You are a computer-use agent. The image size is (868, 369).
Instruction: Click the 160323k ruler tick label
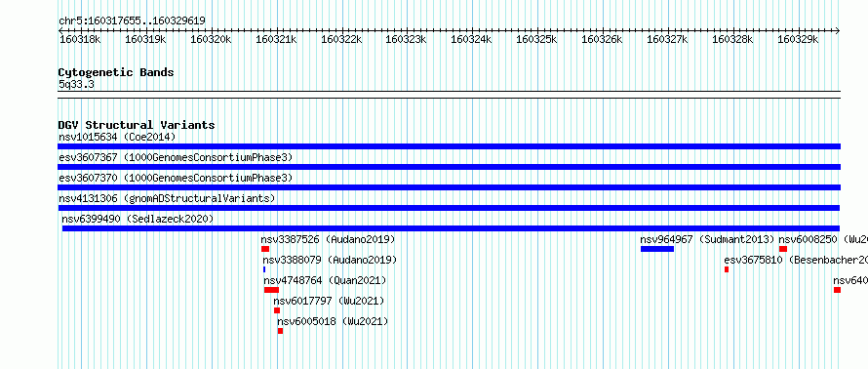pyautogui.click(x=406, y=39)
